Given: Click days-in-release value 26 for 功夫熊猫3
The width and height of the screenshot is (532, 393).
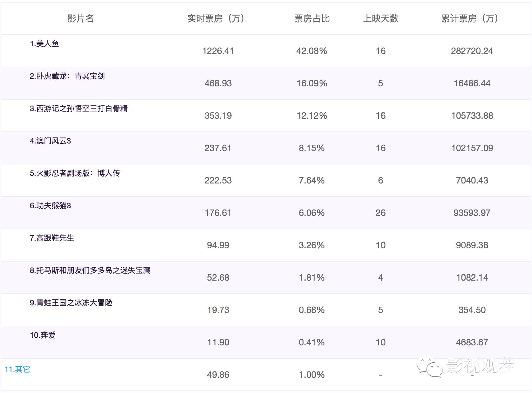Looking at the screenshot, I should (x=381, y=213).
